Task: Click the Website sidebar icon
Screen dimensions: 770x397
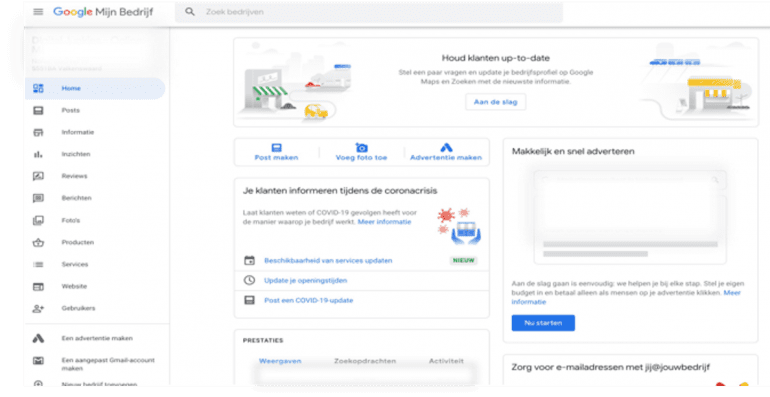Action: 38,286
